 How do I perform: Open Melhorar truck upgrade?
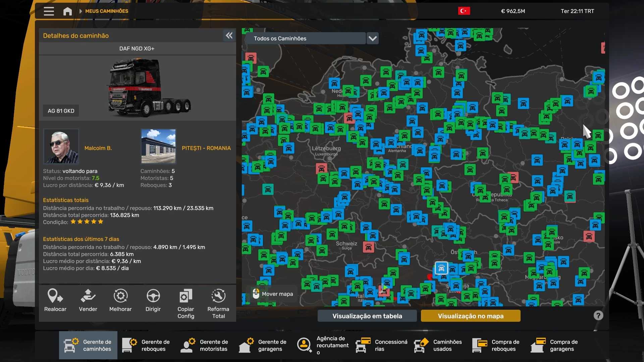pyautogui.click(x=120, y=300)
